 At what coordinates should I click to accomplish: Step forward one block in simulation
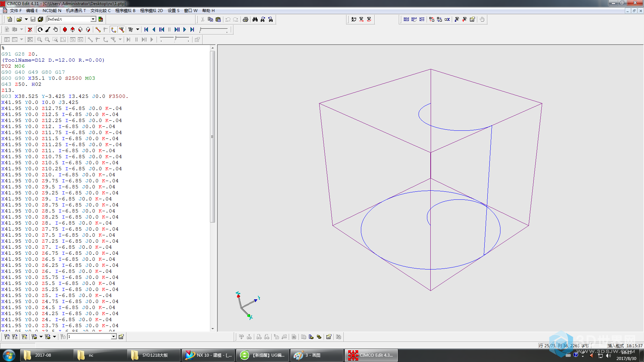tap(177, 29)
